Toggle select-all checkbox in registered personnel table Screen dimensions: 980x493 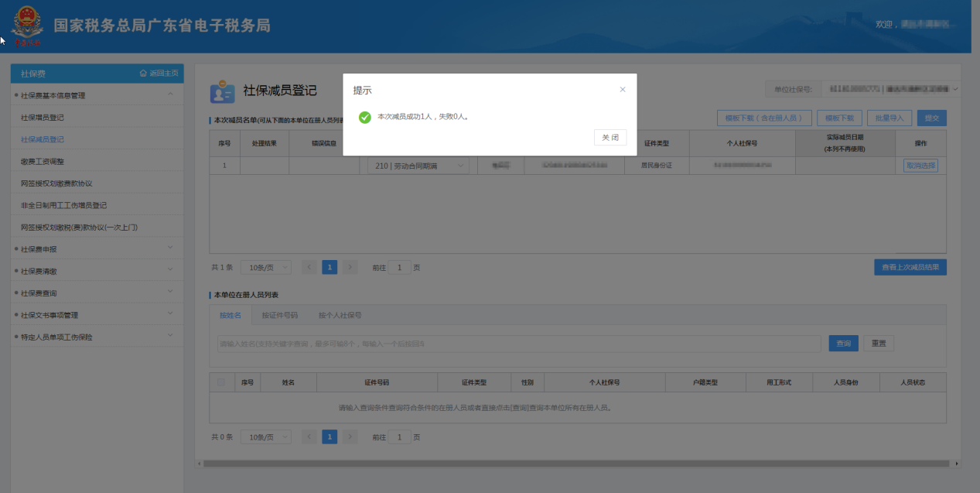[x=222, y=382]
